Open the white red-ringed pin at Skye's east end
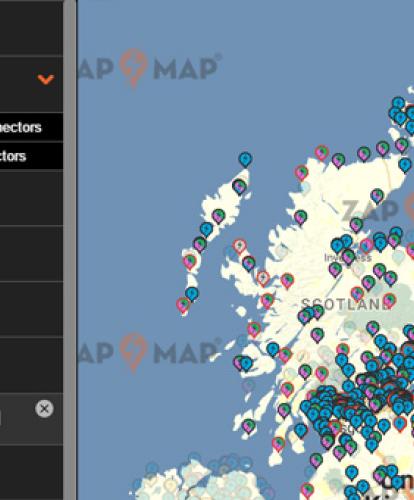The width and height of the screenshot is (414, 500). coord(263,278)
